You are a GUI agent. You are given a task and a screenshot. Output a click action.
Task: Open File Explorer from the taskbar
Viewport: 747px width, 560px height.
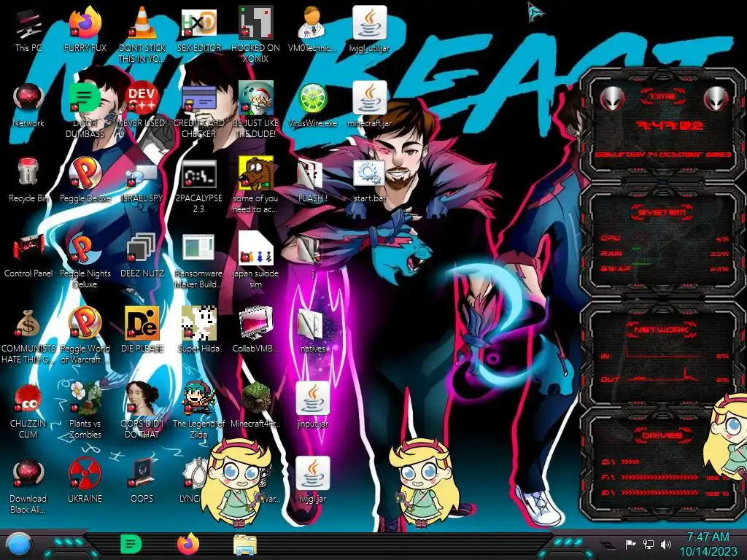tap(245, 545)
